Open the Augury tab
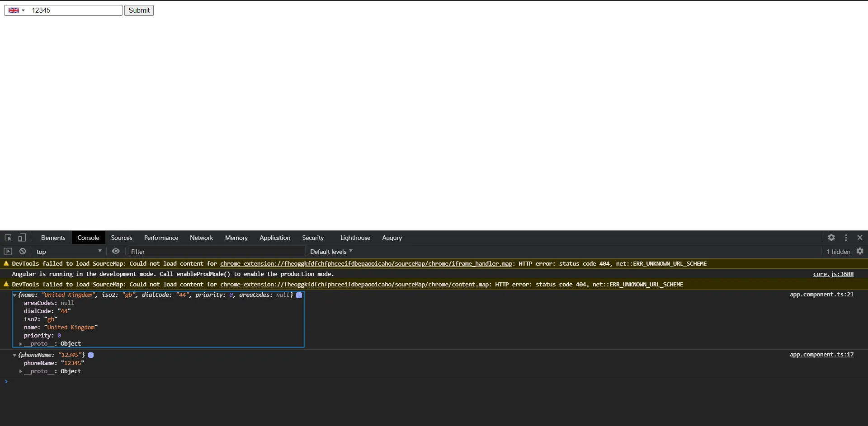 392,238
